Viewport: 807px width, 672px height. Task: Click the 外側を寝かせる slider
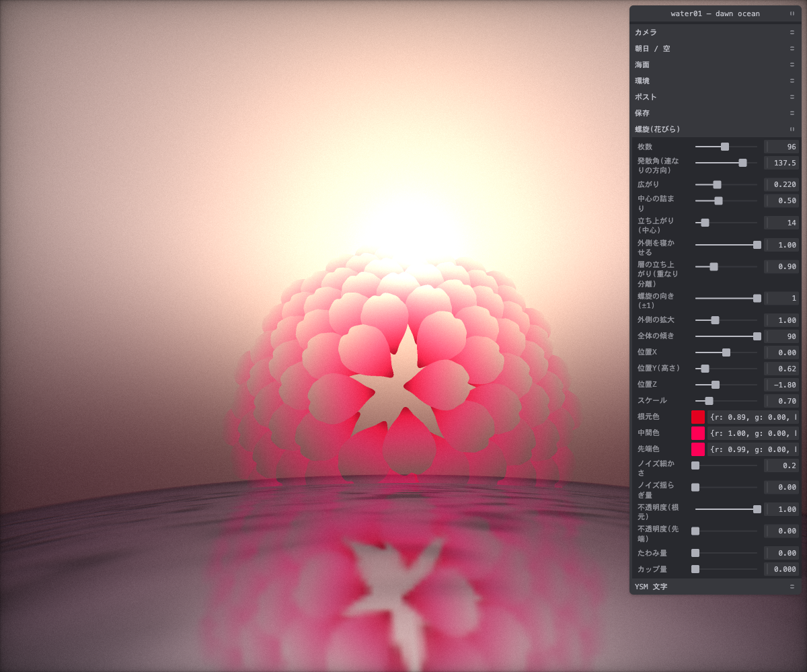[726, 245]
